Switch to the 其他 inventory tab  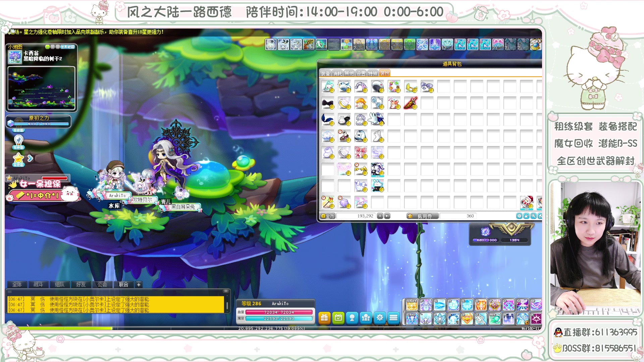[x=349, y=73]
